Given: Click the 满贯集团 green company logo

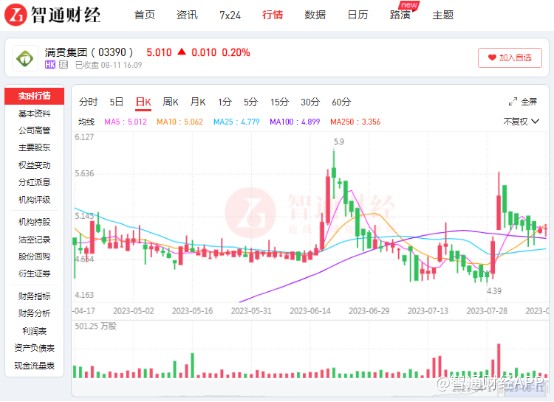Looking at the screenshot, I should [x=25, y=59].
